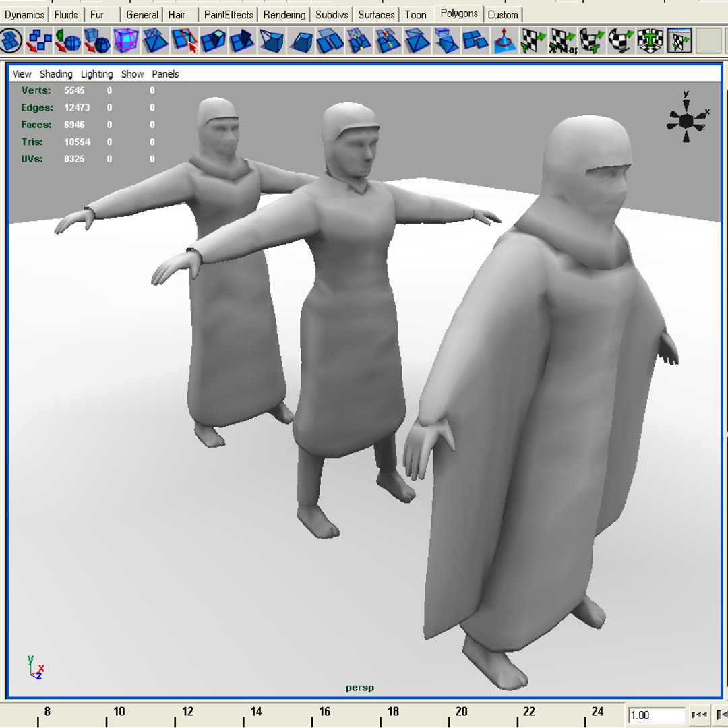Click the Automatic Mapping shelf icon
Viewport: 728px width, 728px height.
(x=650, y=40)
